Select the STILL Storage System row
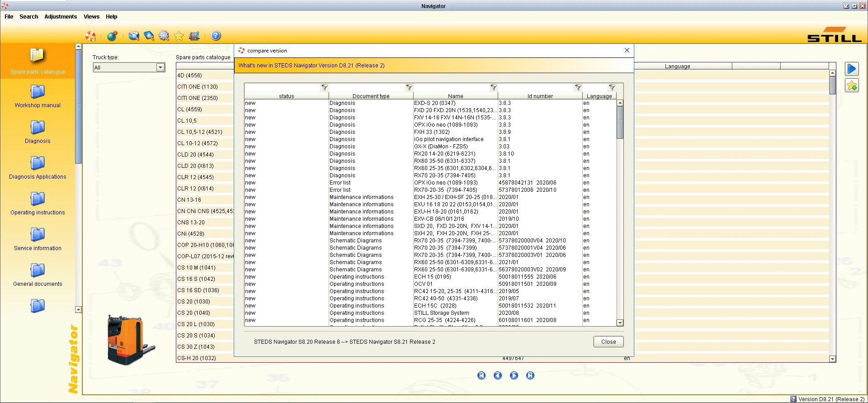This screenshot has height=403, width=868. click(430, 313)
